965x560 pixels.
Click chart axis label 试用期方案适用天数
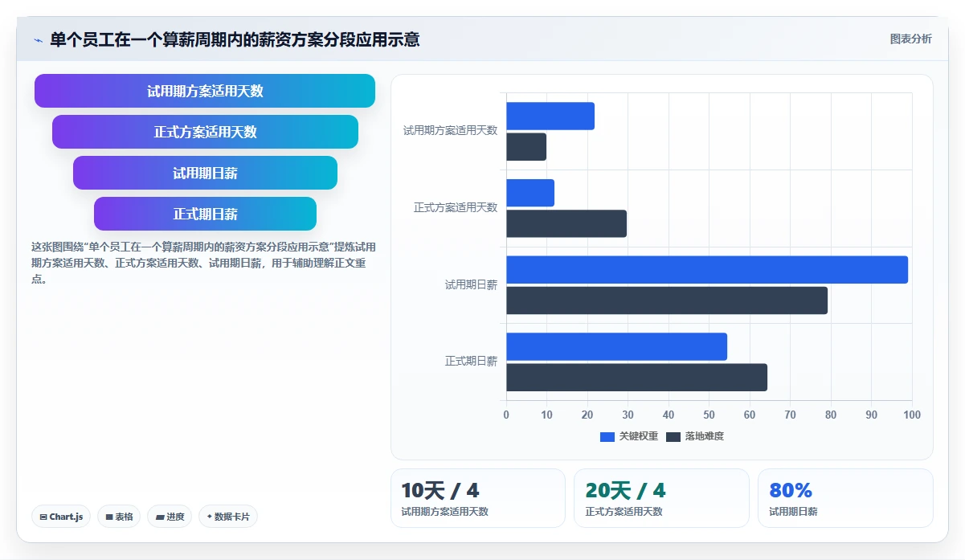tap(450, 130)
